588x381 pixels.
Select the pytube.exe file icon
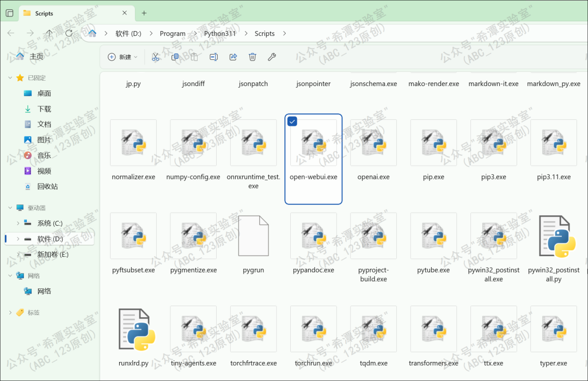tap(433, 235)
